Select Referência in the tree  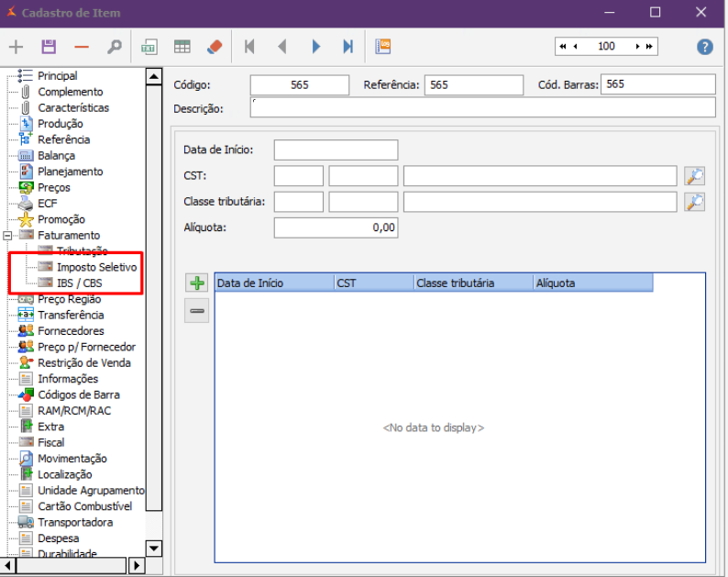point(64,139)
